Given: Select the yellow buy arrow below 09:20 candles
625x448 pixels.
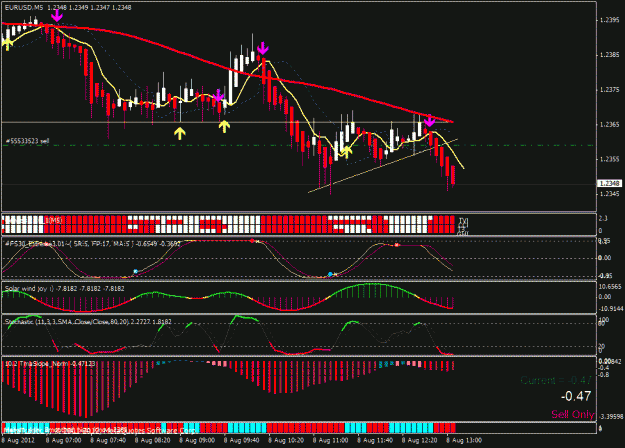Looking at the screenshot, I should coord(224,127).
